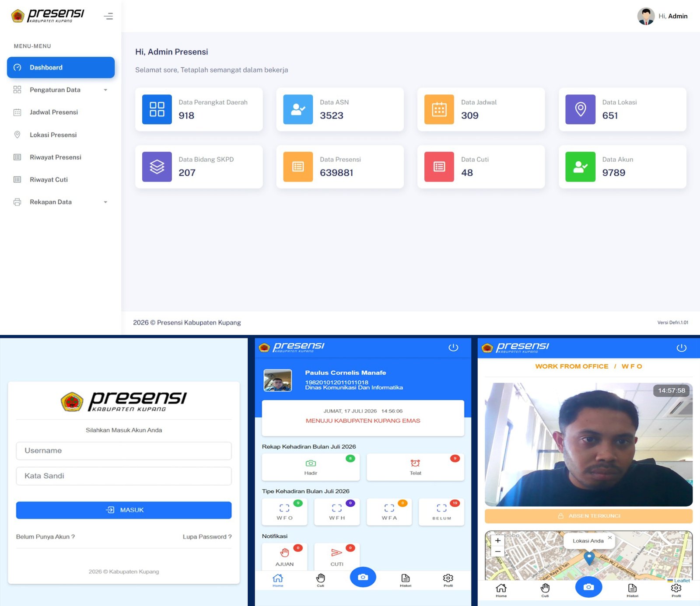Focus the Kata Sandi password field
The image size is (700, 606).
(x=124, y=476)
